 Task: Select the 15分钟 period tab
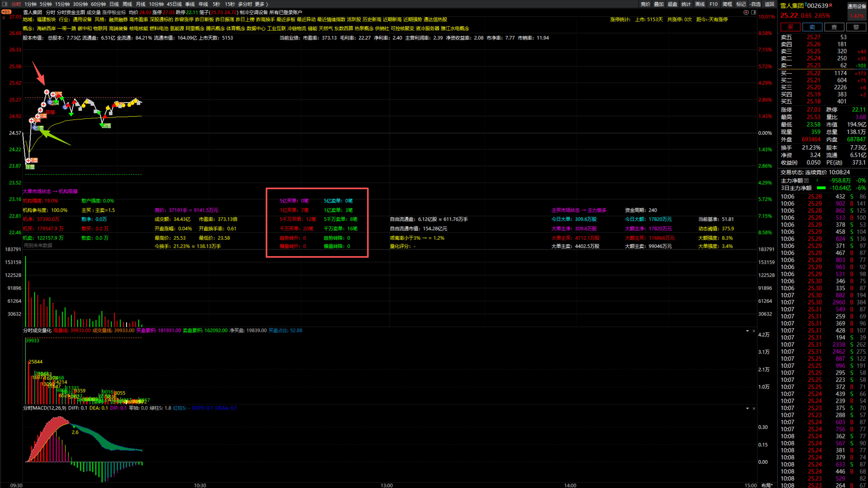62,4
